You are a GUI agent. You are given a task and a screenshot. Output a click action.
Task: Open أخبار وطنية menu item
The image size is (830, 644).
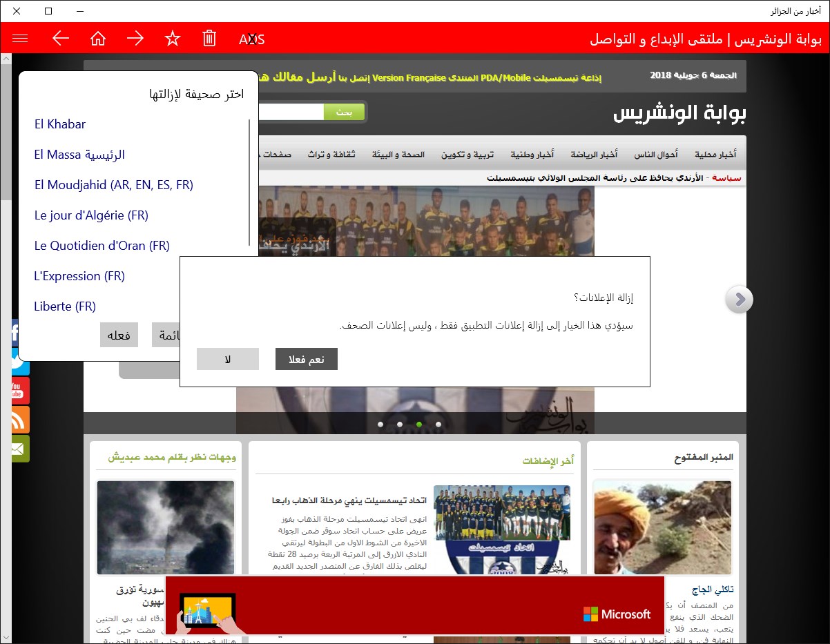[x=532, y=155]
